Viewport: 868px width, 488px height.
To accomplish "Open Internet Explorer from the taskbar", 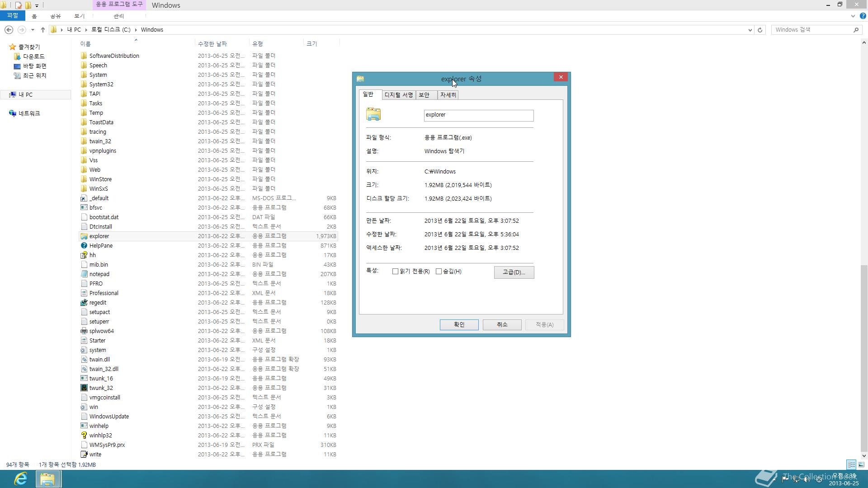I will click(20, 479).
